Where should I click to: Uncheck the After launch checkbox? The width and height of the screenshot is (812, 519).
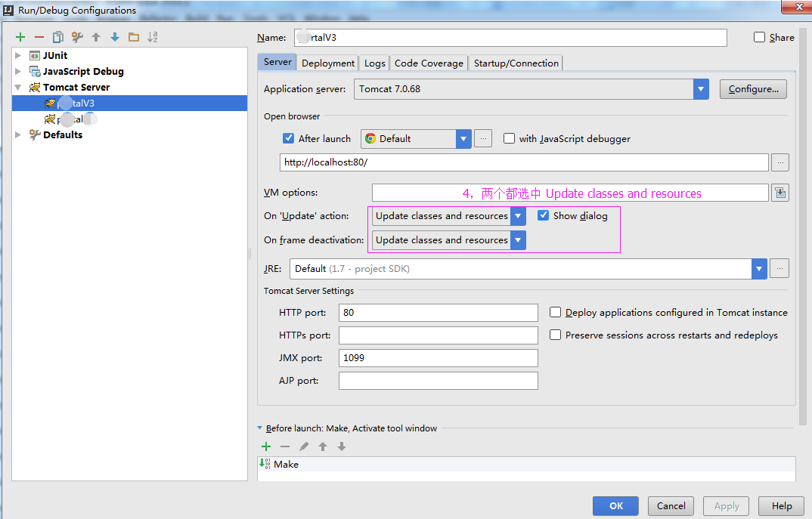tap(289, 138)
